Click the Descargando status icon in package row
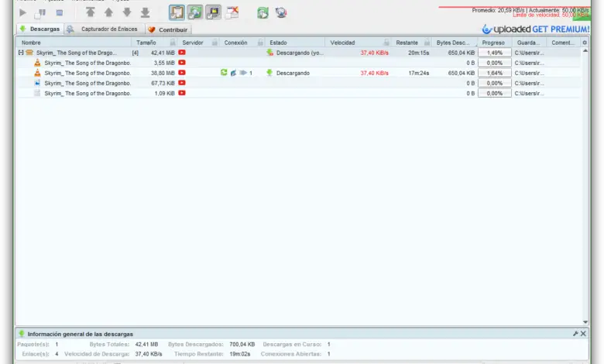Viewport: 604px width, 364px height. [269, 53]
